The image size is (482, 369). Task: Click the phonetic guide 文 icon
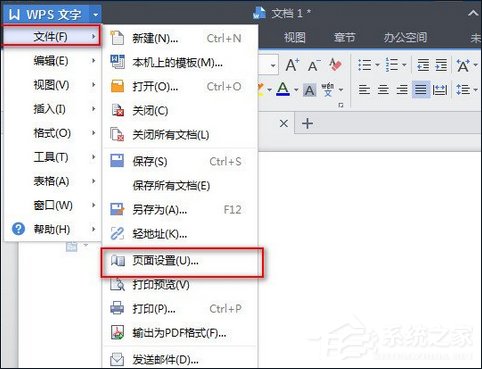(328, 89)
